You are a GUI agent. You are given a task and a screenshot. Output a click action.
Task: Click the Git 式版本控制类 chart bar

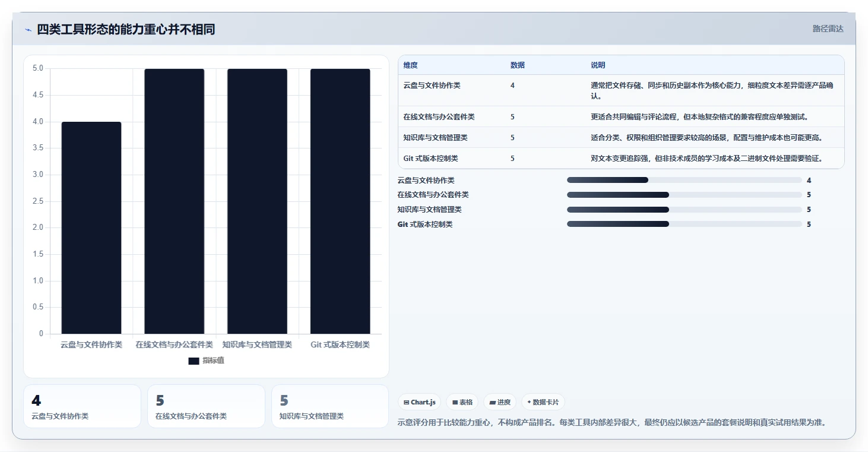[340, 201]
